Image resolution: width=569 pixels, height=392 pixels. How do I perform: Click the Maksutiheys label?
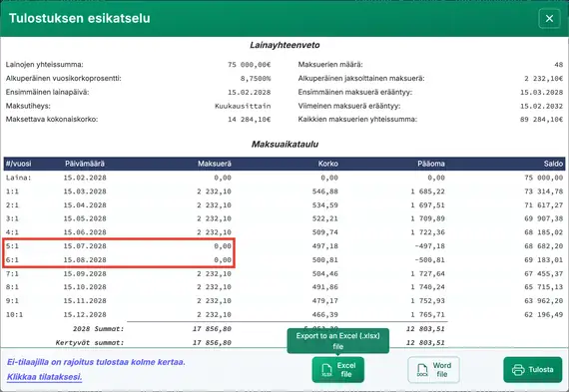click(x=28, y=106)
